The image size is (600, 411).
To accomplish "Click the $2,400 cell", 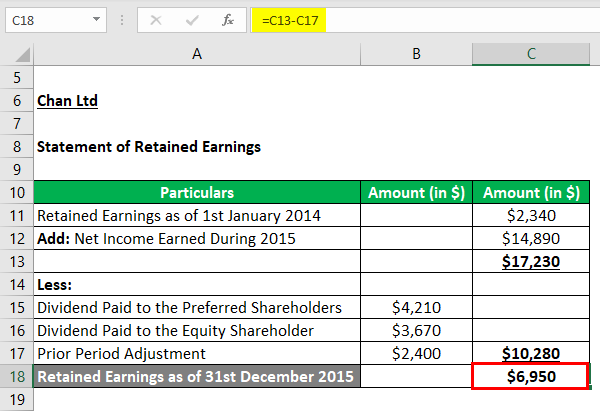I will coord(416,353).
